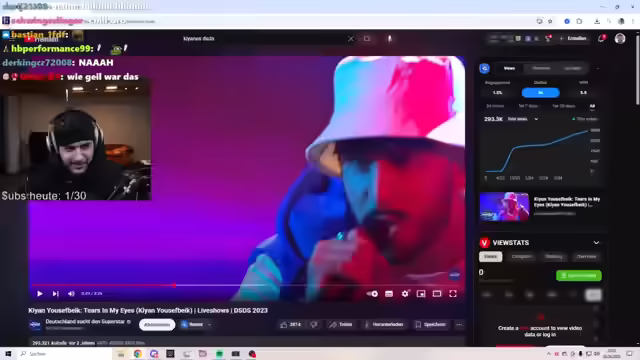This screenshot has width=640, height=360.
Task: Click the notifications bell icon
Action: pos(601,38)
